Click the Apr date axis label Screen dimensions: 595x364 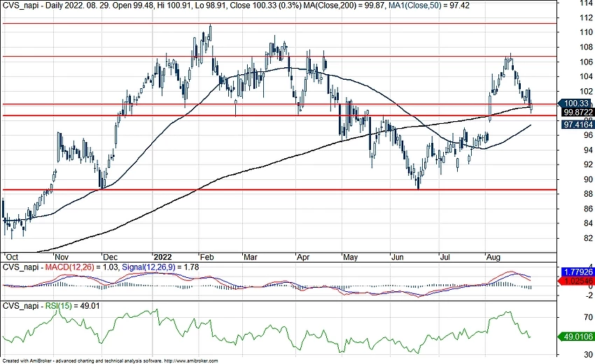tap(303, 257)
